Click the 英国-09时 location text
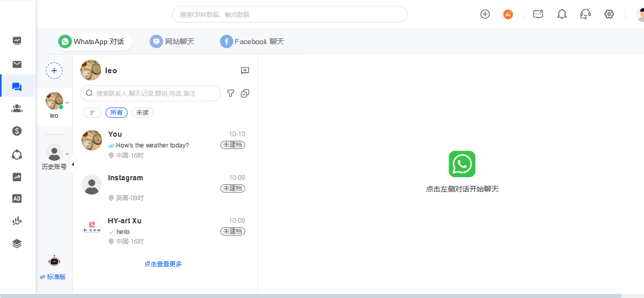Screen dimensions: 644x298 coord(130,198)
